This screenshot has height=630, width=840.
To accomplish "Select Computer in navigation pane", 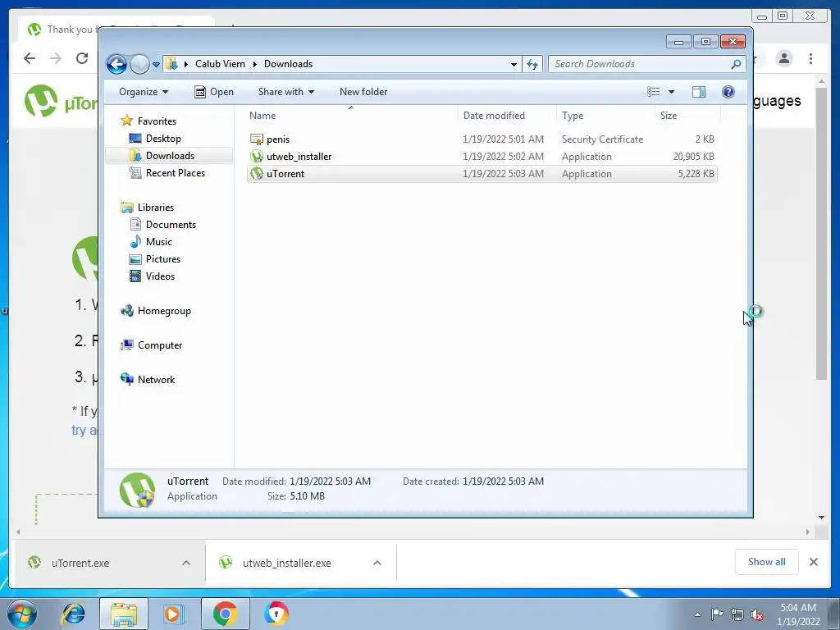I will pos(160,345).
